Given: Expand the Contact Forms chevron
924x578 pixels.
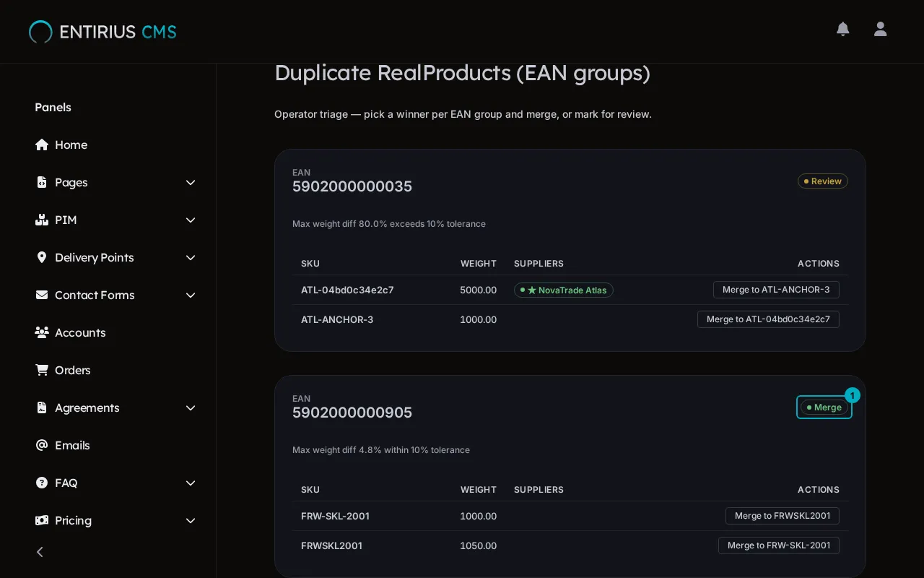Looking at the screenshot, I should (x=191, y=295).
